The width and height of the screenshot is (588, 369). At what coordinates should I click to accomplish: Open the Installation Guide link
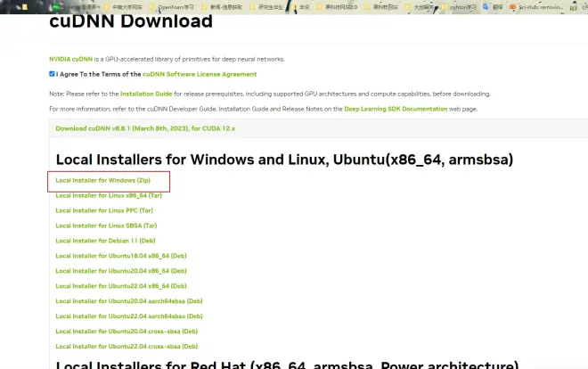(146, 94)
